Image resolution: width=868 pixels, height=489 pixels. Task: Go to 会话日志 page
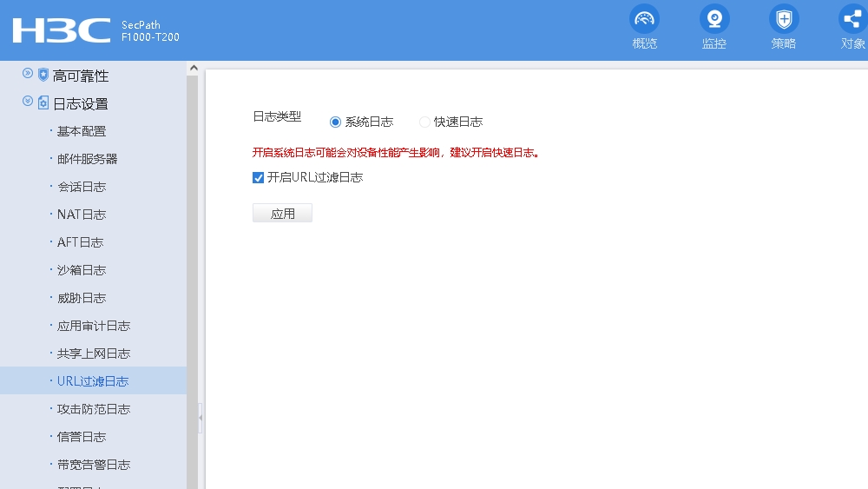82,187
